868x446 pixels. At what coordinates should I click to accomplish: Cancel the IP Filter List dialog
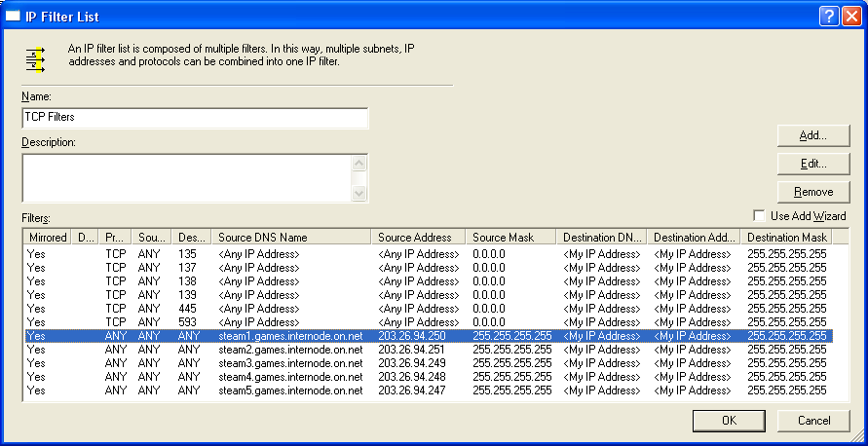pos(813,421)
